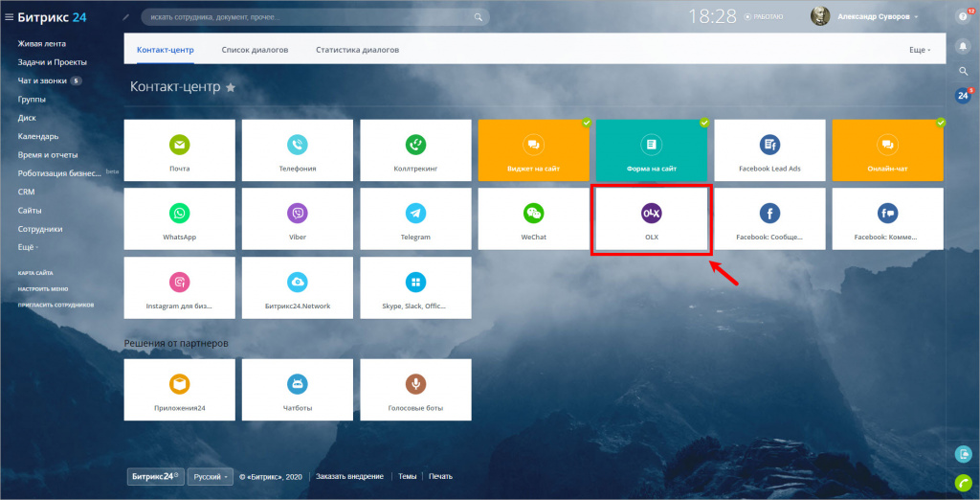Click the Битрикс 24 logo

coord(52,17)
